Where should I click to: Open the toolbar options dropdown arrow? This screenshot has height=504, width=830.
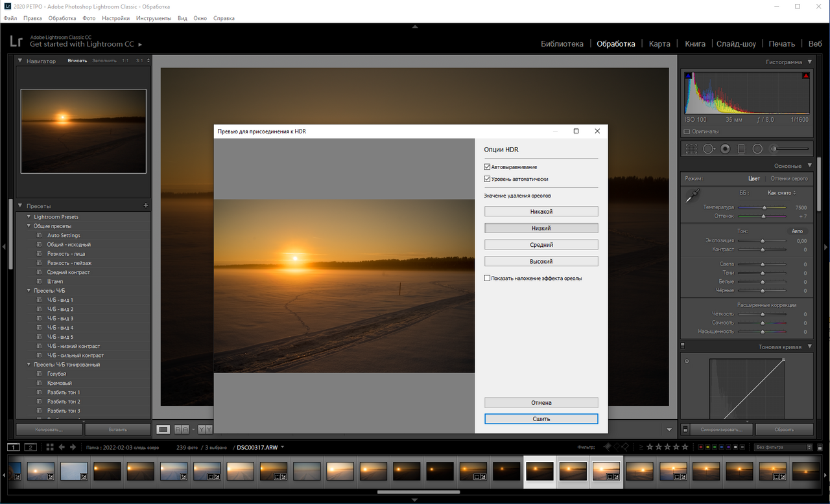[669, 430]
